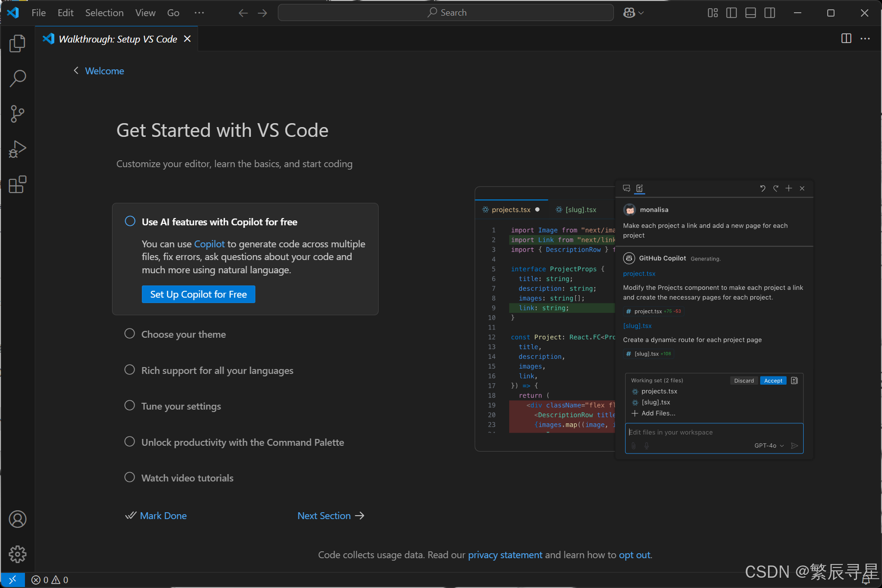Open the Selection menu
The height and width of the screenshot is (588, 882).
tap(104, 13)
